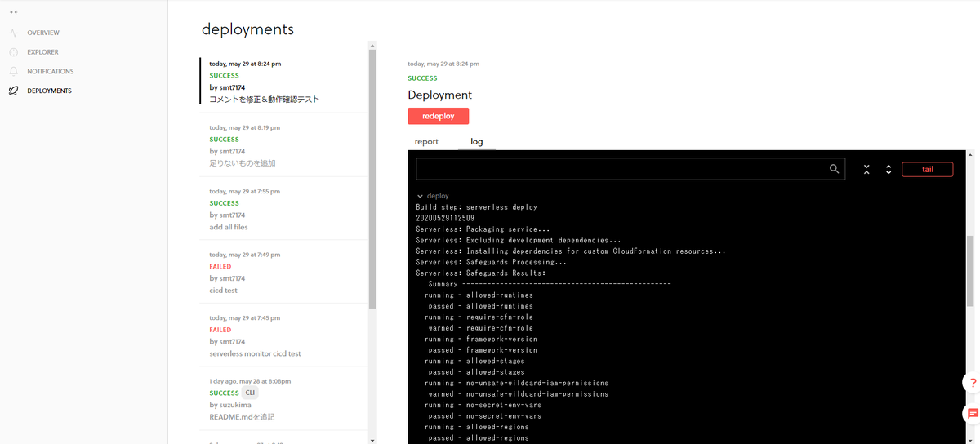Click log line 'passed - no-secret-env-vars'
The width and height of the screenshot is (980, 444).
tap(484, 416)
